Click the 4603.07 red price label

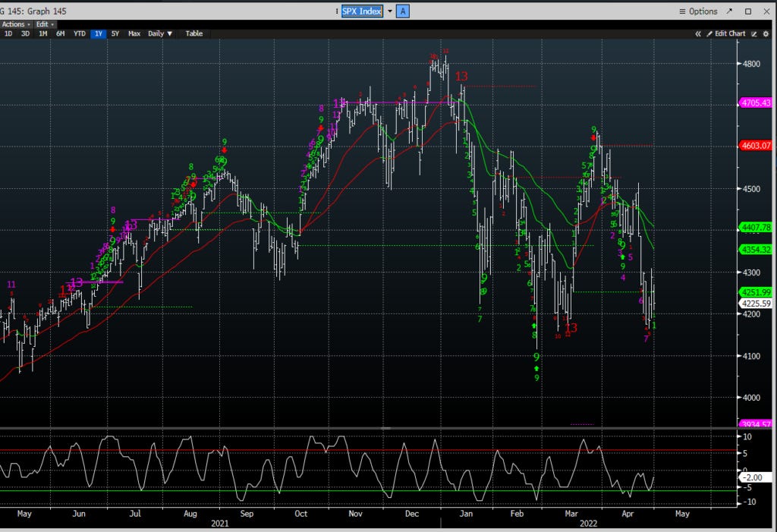(x=756, y=145)
